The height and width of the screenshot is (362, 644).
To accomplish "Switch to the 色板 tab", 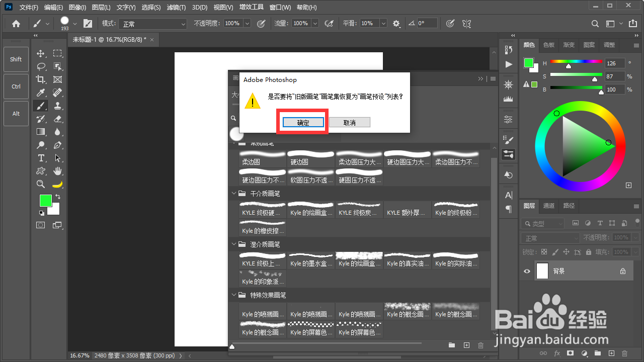I will (549, 45).
